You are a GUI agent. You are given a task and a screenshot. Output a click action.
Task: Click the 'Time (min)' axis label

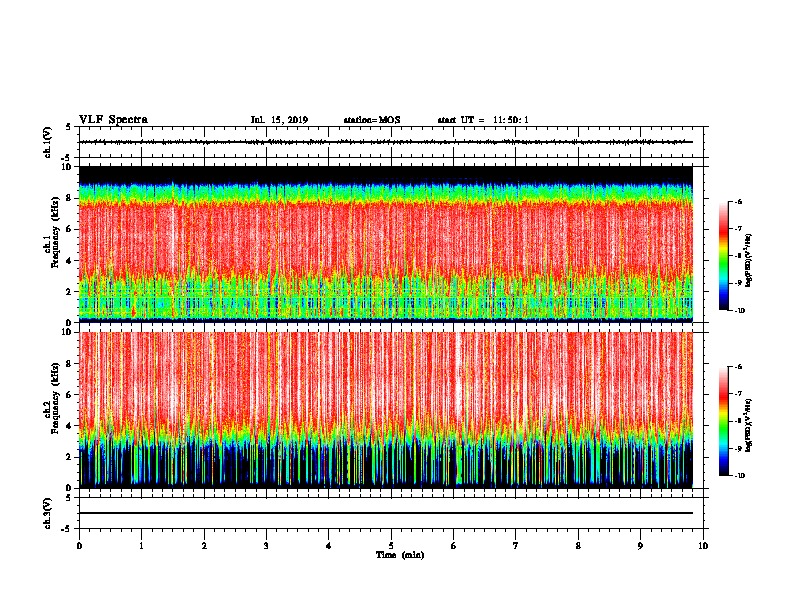pyautogui.click(x=400, y=555)
